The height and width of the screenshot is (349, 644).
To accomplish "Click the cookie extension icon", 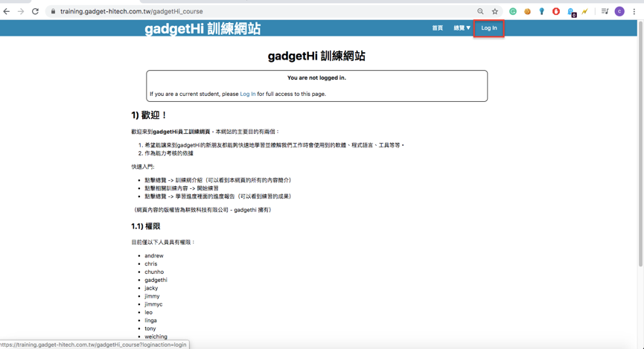I will (x=527, y=11).
